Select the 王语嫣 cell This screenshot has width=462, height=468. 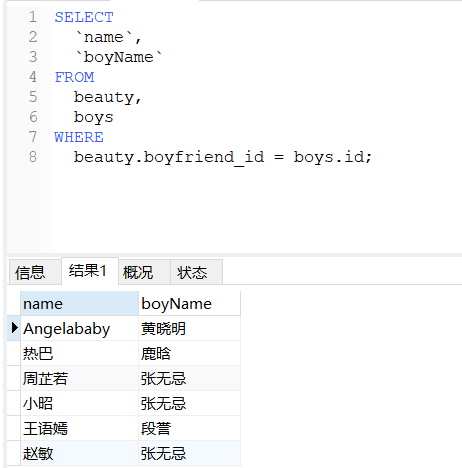[79, 428]
